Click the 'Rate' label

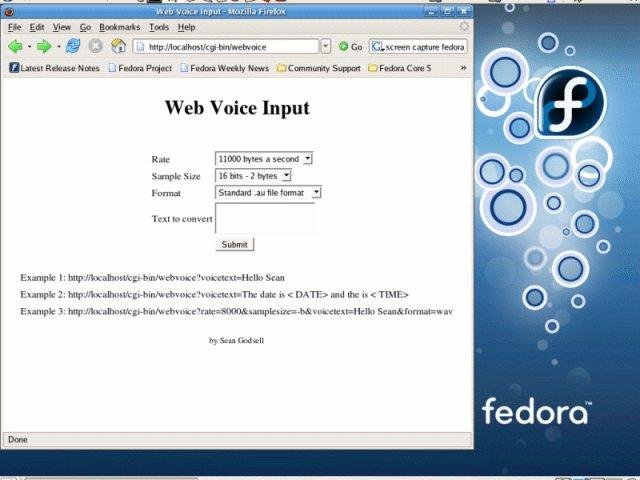[160, 160]
